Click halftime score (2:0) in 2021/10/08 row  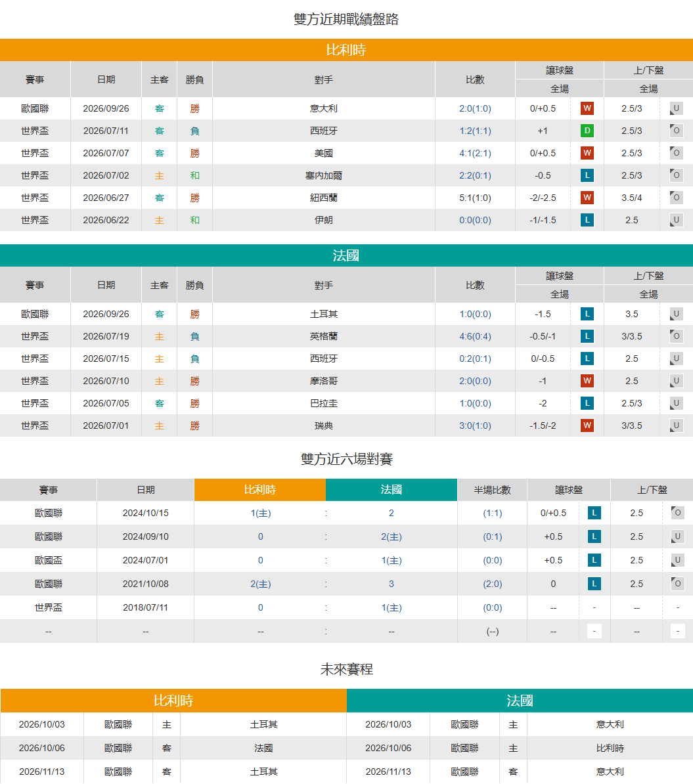tap(493, 584)
